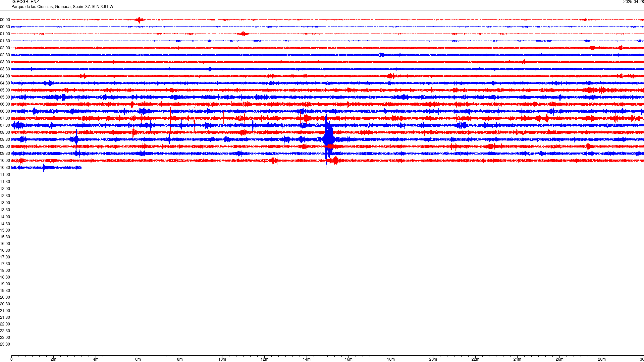The image size is (644, 362).
Task: Click the 09:30 time label
Action: click(x=5, y=154)
